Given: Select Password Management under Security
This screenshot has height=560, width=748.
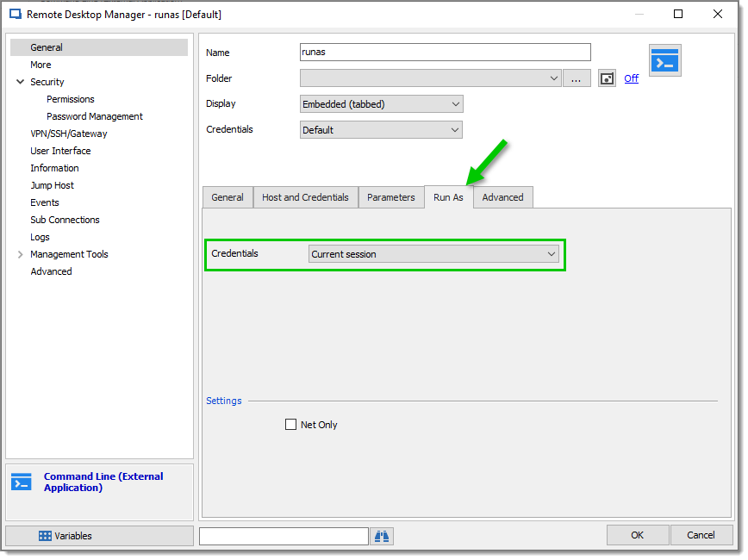Looking at the screenshot, I should [x=95, y=116].
